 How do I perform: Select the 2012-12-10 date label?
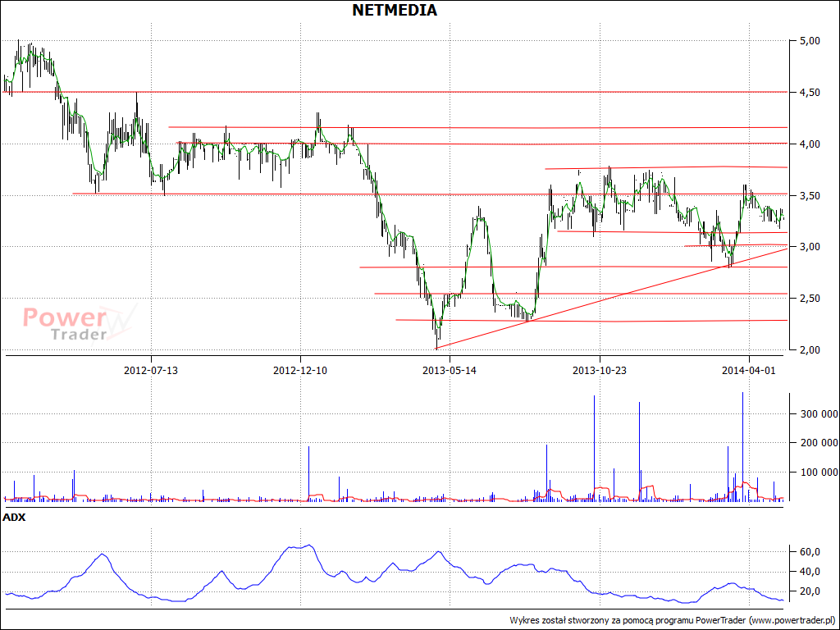pyautogui.click(x=300, y=370)
